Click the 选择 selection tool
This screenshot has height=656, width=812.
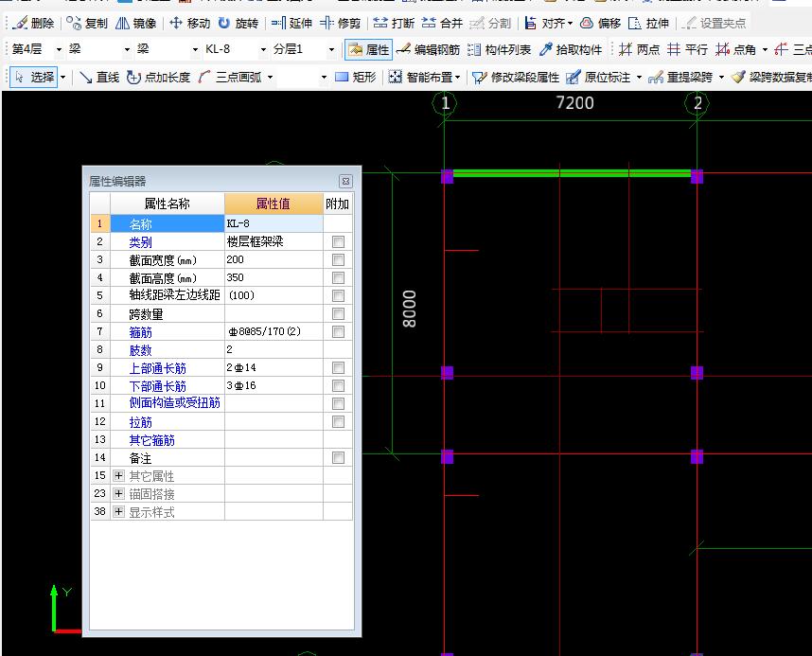(34, 78)
